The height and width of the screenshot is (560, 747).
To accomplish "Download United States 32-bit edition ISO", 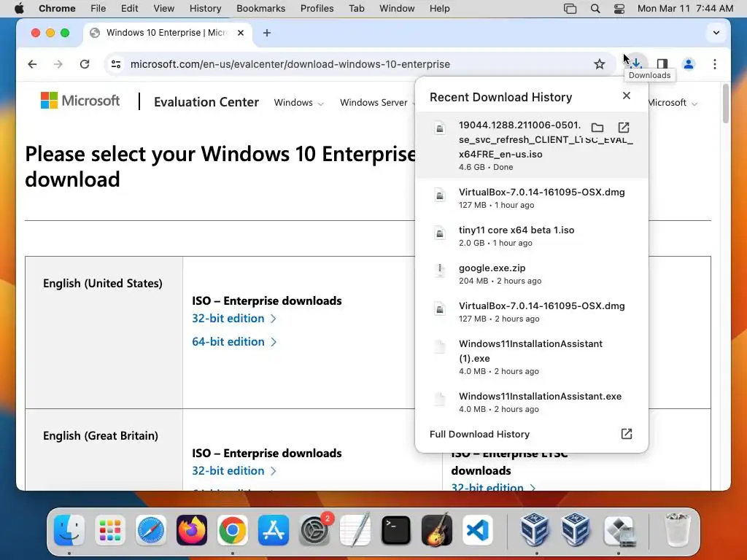I will coord(234,318).
